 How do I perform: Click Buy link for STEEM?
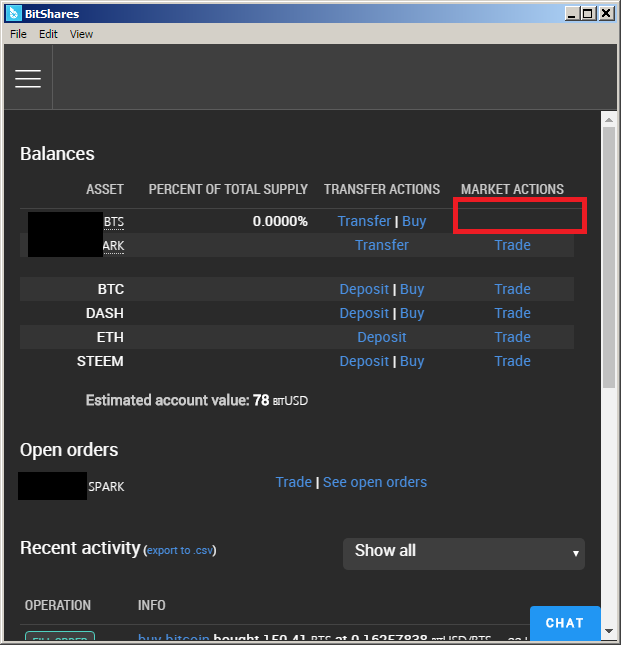pos(412,361)
